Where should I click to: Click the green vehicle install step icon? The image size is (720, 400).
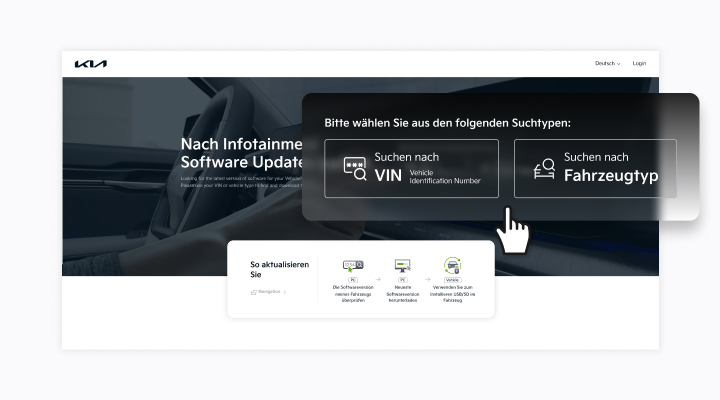point(452,265)
